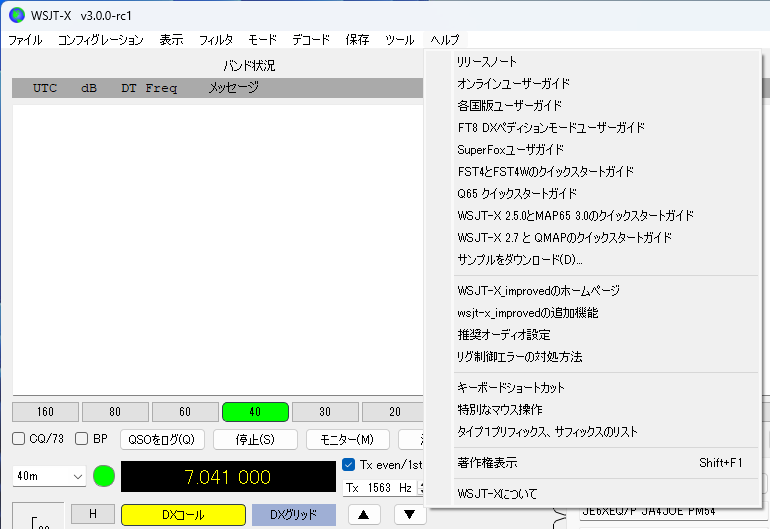Click the empty band activity list area
The image size is (770, 529).
point(218,250)
